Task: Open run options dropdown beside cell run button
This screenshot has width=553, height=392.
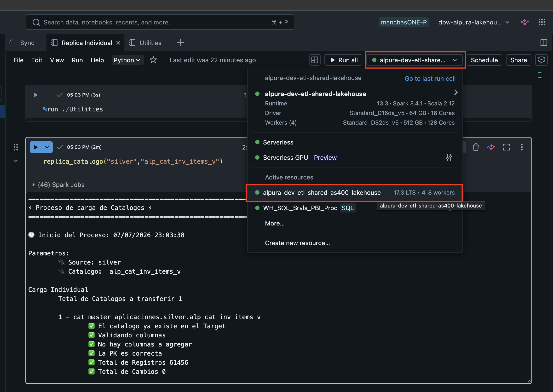Action: 47,147
